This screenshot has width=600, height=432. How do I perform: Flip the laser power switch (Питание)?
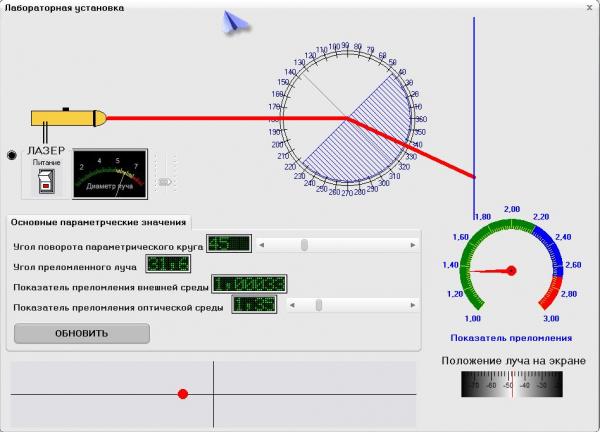pos(47,181)
